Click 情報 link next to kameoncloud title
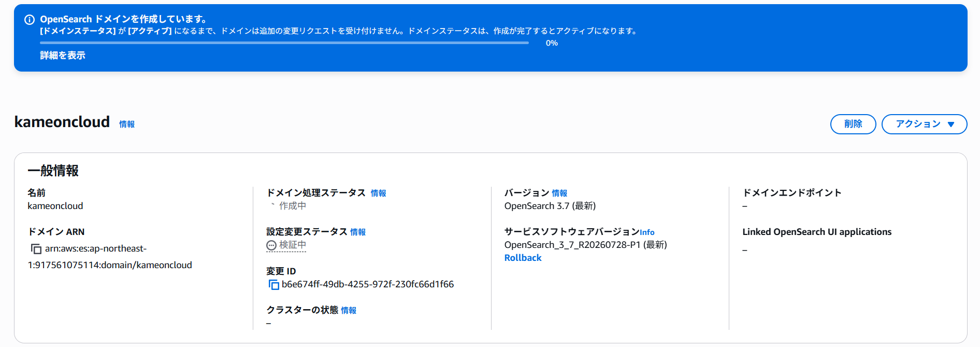Screen dimensions: 980x347 (x=127, y=124)
